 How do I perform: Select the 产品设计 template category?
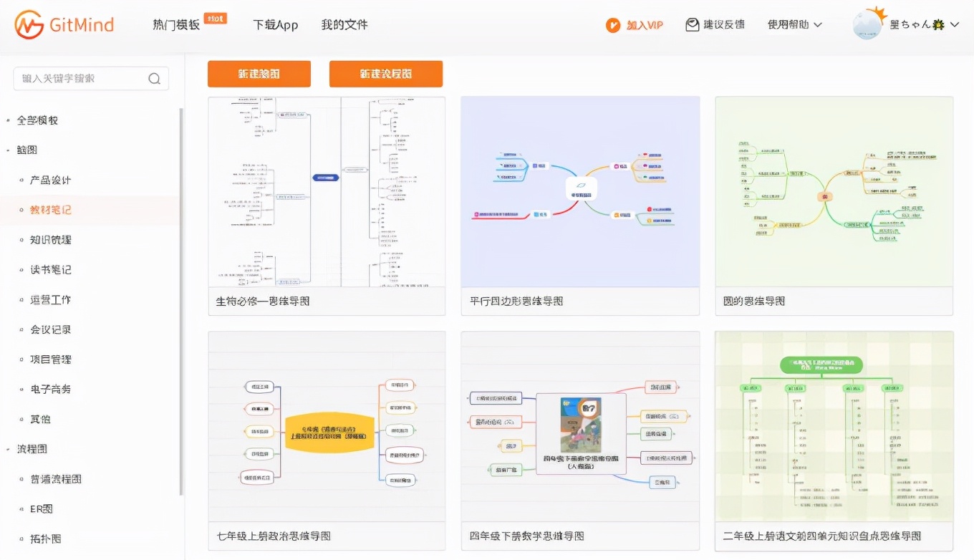(x=51, y=180)
